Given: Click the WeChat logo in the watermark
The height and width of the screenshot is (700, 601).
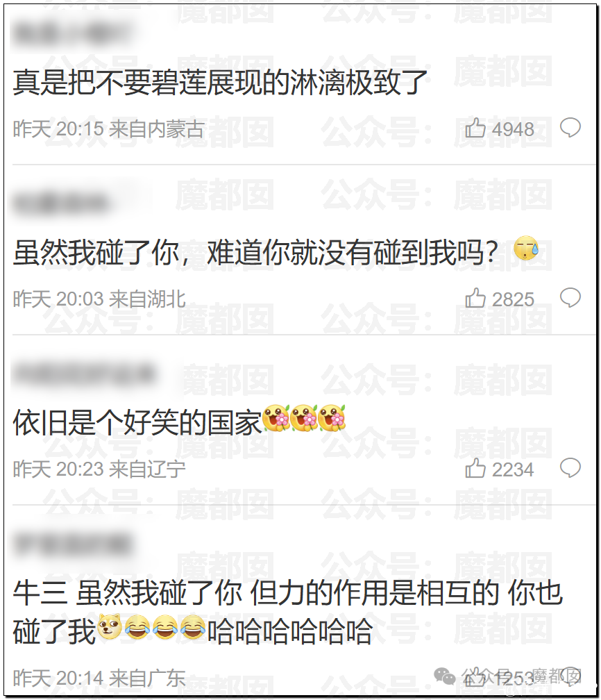Looking at the screenshot, I should point(445,677).
